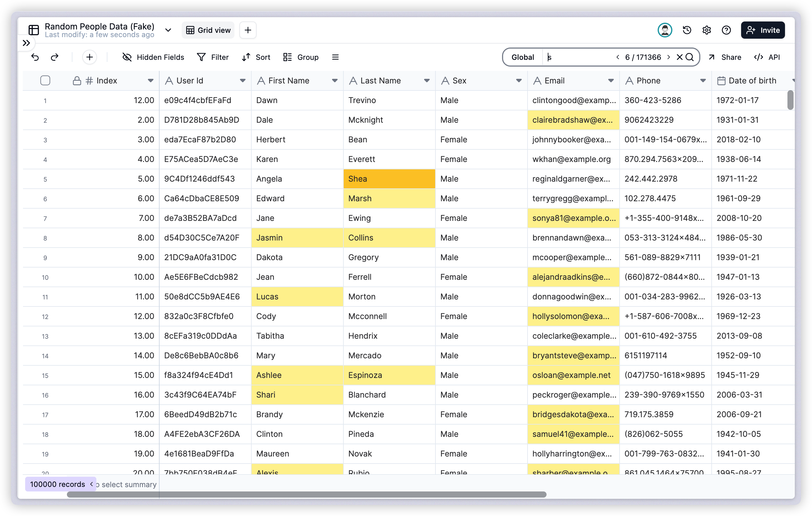Expand sidebar with double chevron icon
Image resolution: width=812 pixels, height=516 pixels.
click(x=26, y=43)
